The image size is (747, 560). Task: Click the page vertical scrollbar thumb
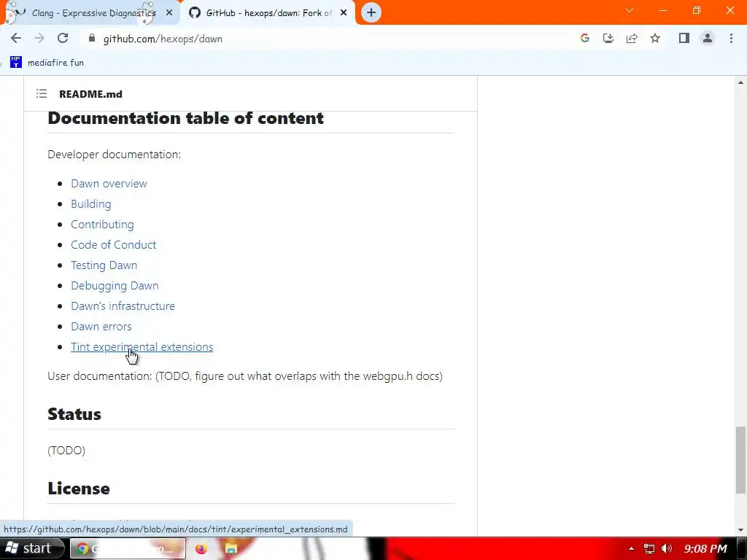(740, 460)
